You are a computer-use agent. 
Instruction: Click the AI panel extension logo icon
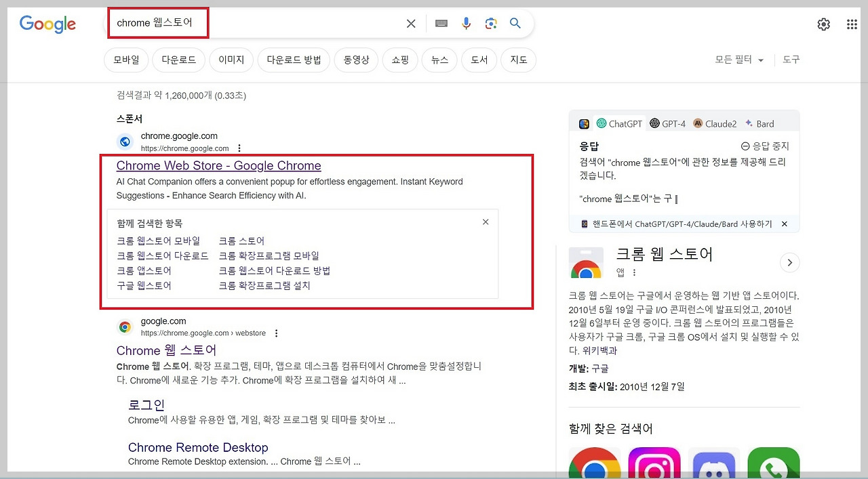tap(584, 124)
